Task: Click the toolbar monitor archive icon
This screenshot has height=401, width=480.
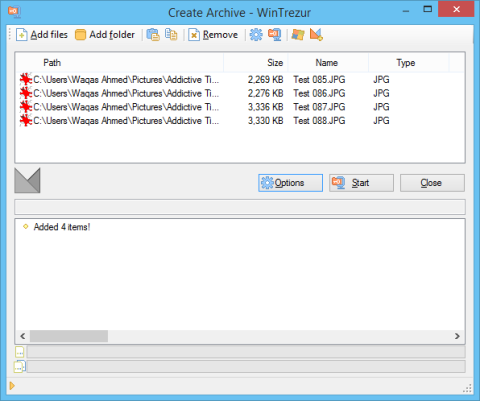Action: pyautogui.click(x=275, y=35)
